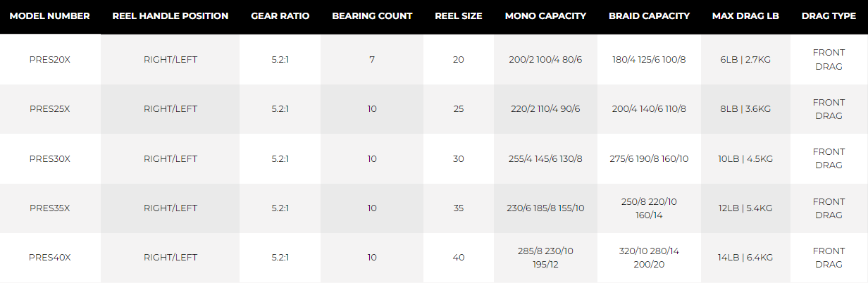Select the MONO CAPACITY column header
The height and width of the screenshot is (283, 868).
coord(545,16)
